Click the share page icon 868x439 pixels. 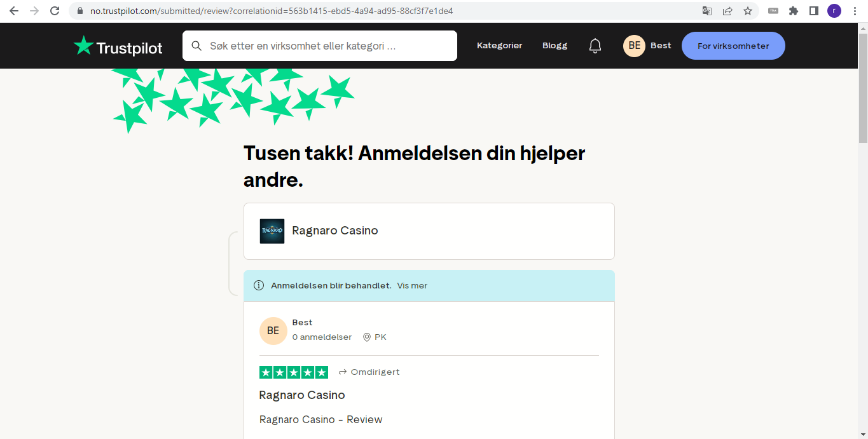(x=727, y=11)
